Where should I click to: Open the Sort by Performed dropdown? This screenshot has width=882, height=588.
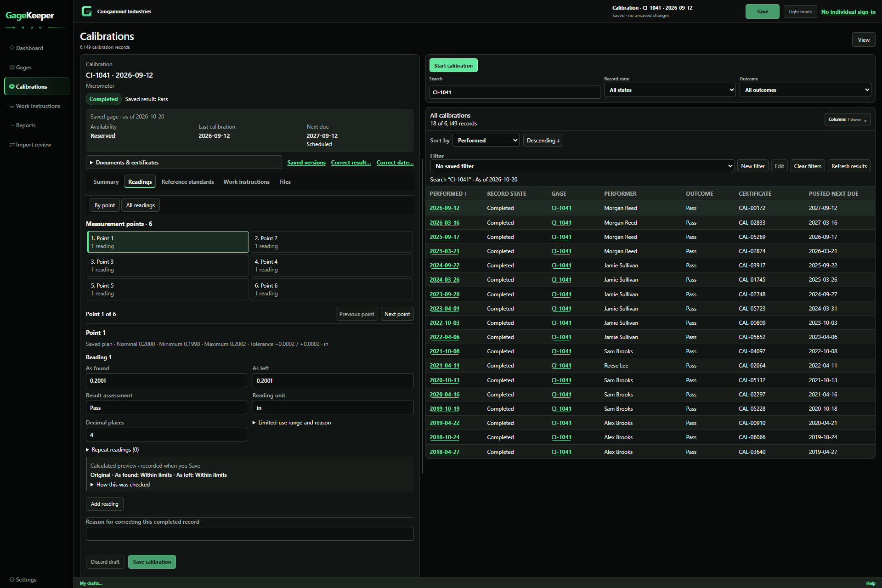[x=486, y=140]
